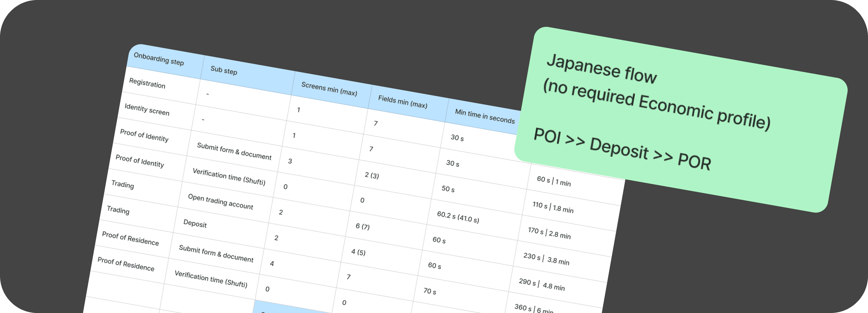The image size is (868, 313).
Task: Click the '110 s | 1.8 min' cumulative cell
Action: click(x=553, y=207)
